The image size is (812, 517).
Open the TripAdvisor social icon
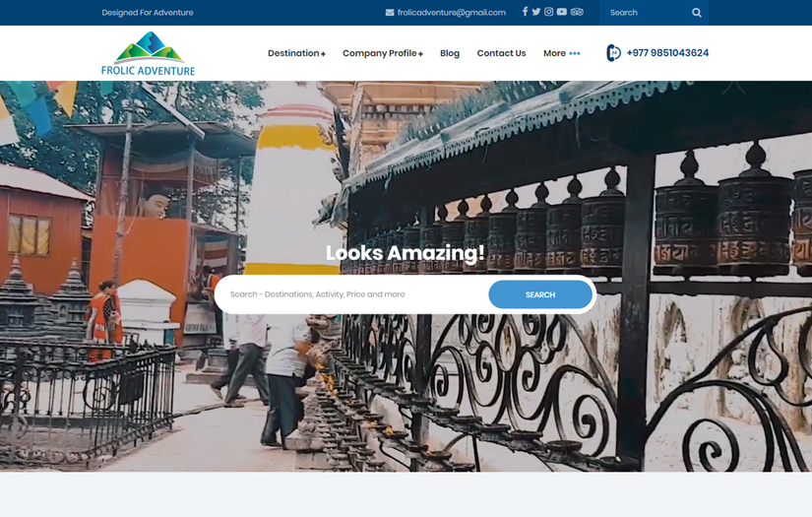coord(577,12)
